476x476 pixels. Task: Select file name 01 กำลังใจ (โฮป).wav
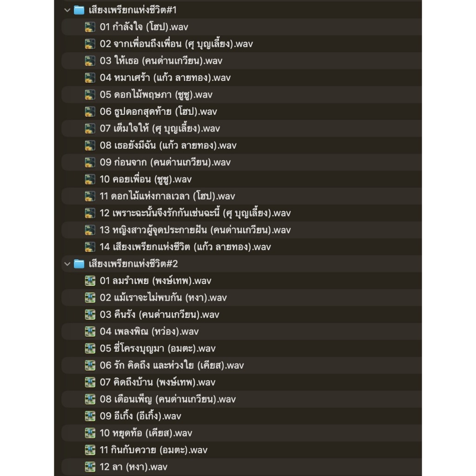pyautogui.click(x=144, y=27)
